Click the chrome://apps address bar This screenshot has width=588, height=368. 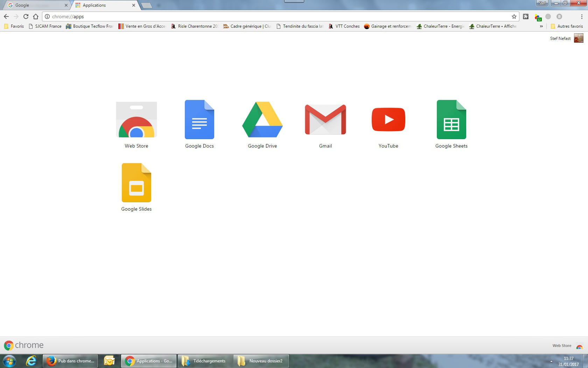[280, 16]
